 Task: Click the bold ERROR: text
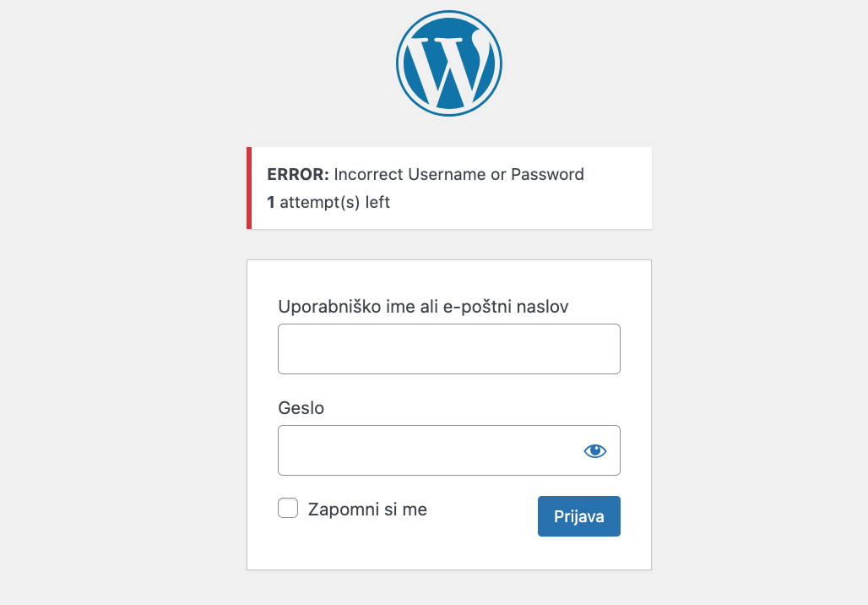point(298,174)
